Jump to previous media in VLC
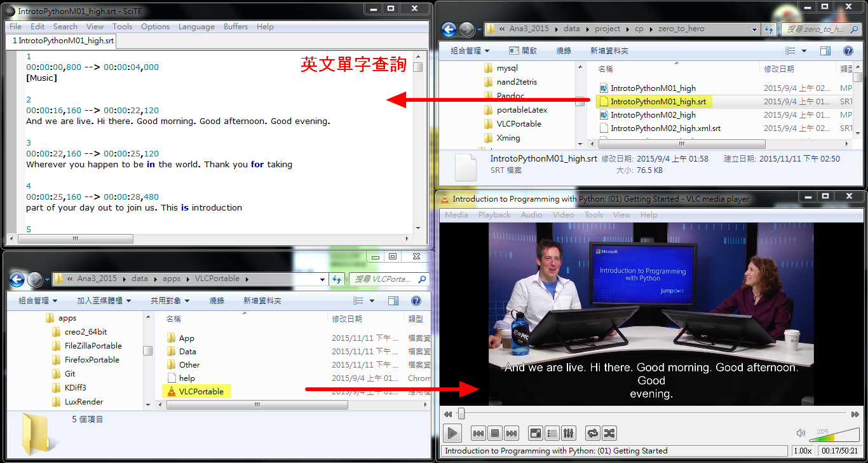Image resolution: width=868 pixels, height=463 pixels. 478,433
